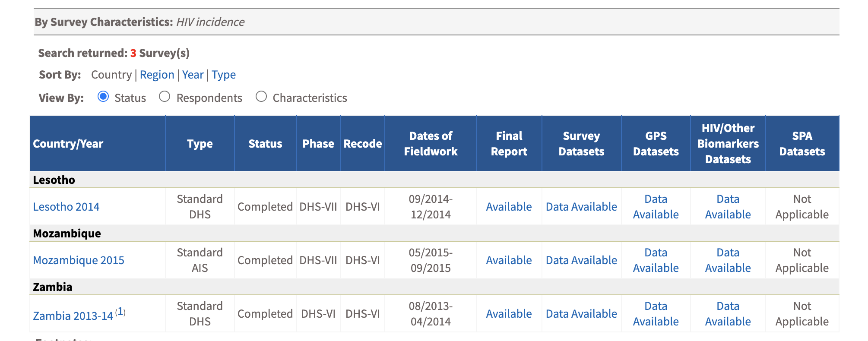Open Zambia survey datasets Data Available link

click(x=581, y=314)
